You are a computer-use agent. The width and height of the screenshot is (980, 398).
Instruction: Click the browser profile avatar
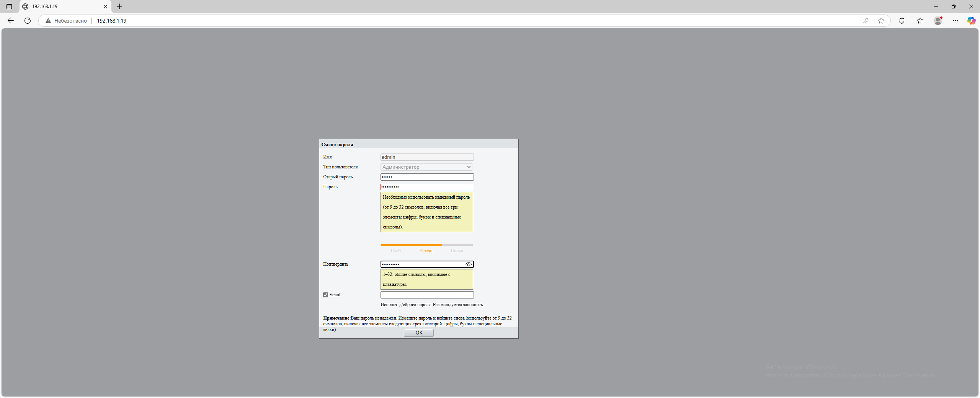[938, 21]
